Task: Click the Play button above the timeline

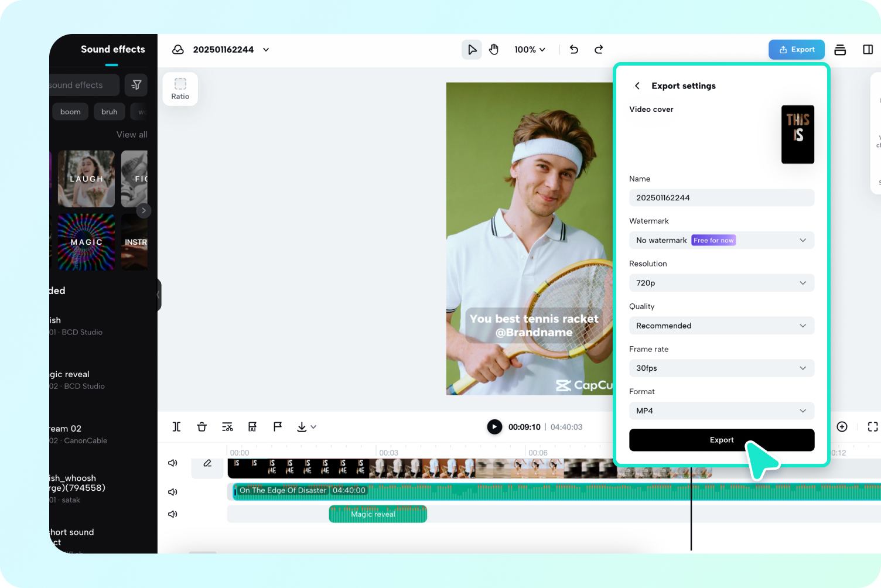Action: [494, 426]
